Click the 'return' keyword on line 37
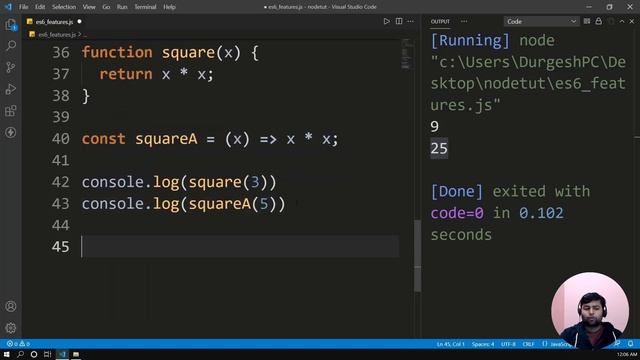The width and height of the screenshot is (640, 360). coord(126,74)
